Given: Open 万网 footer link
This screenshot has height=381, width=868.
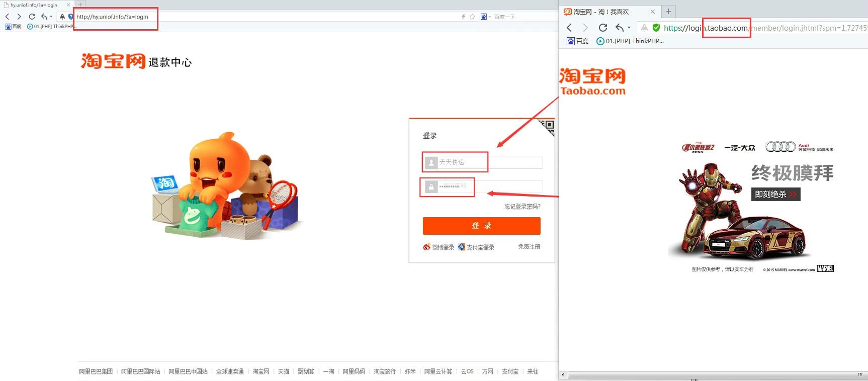Looking at the screenshot, I should (488, 371).
